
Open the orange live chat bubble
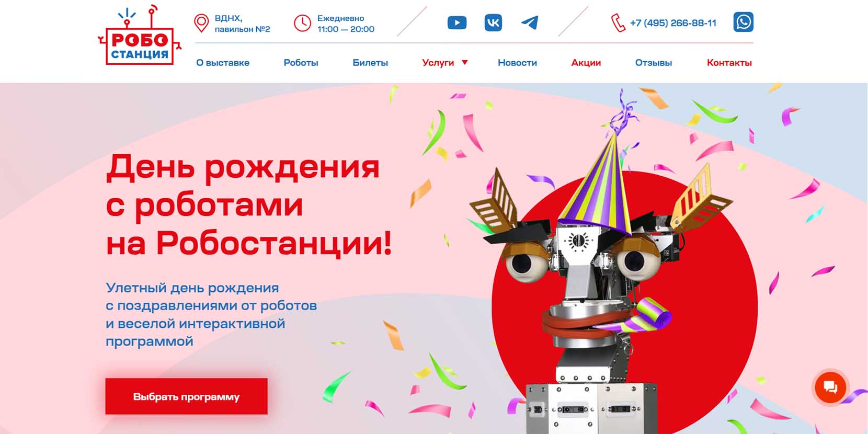tap(830, 387)
